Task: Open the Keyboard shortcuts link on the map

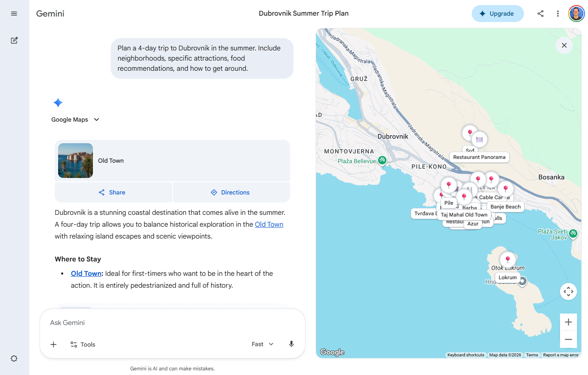Action: point(465,355)
